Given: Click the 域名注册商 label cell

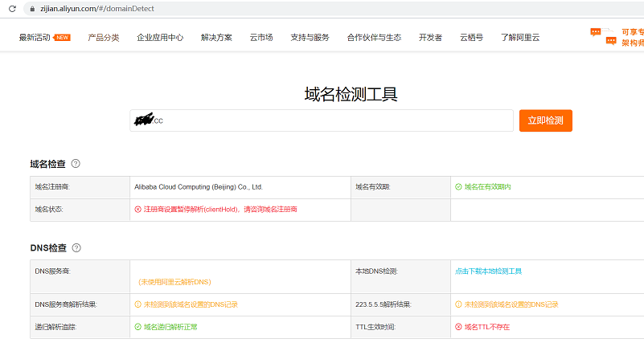Looking at the screenshot, I should coord(80,187).
